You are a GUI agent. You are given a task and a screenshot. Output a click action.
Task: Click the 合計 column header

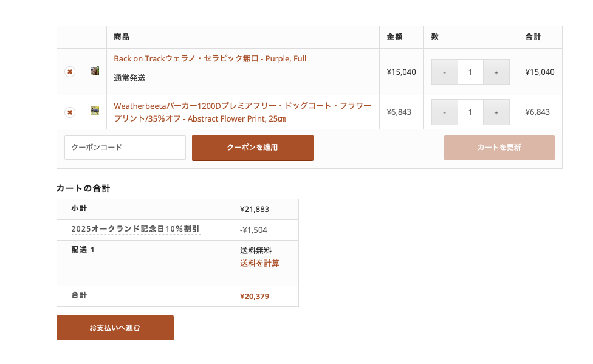[x=533, y=37]
